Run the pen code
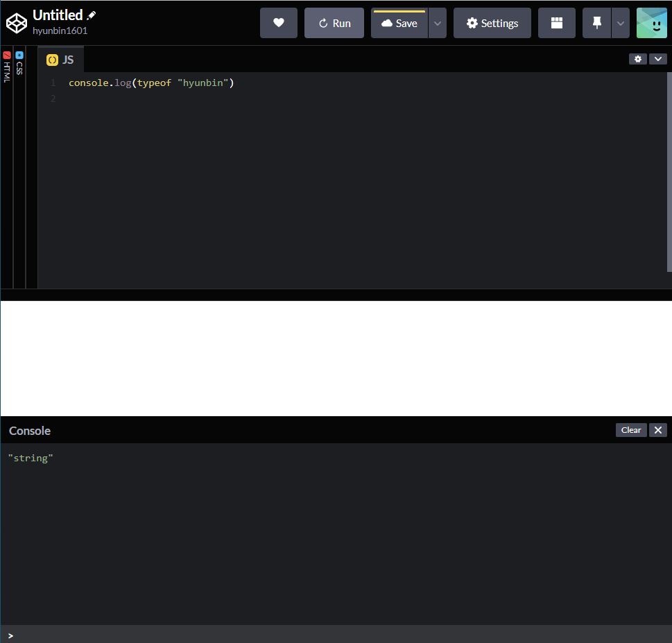Viewport: 672px width, 643px height. pyautogui.click(x=334, y=23)
